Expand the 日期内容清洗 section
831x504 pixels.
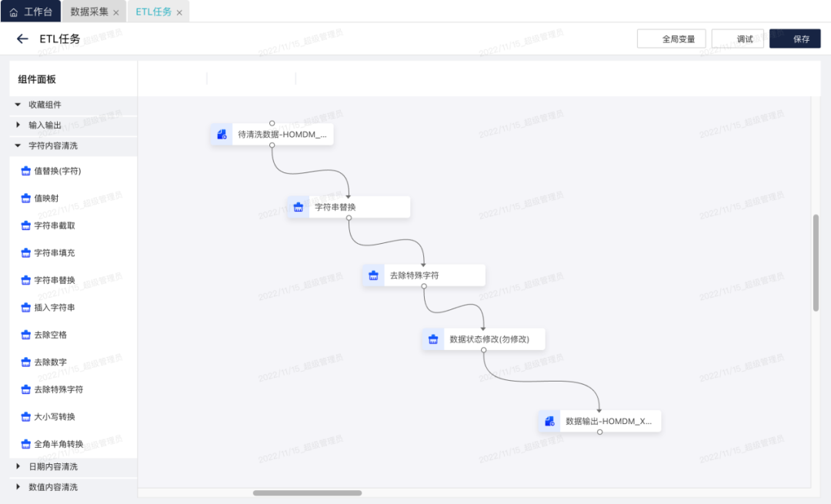point(18,466)
